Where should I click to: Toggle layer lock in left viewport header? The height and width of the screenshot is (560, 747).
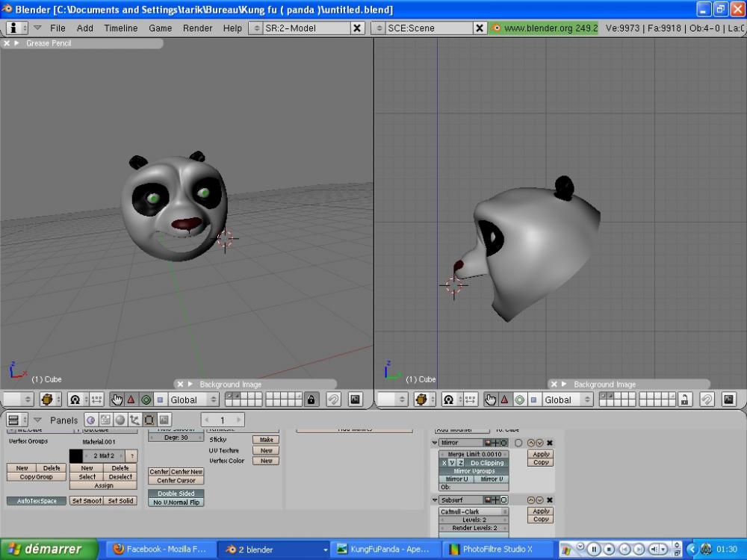(311, 399)
